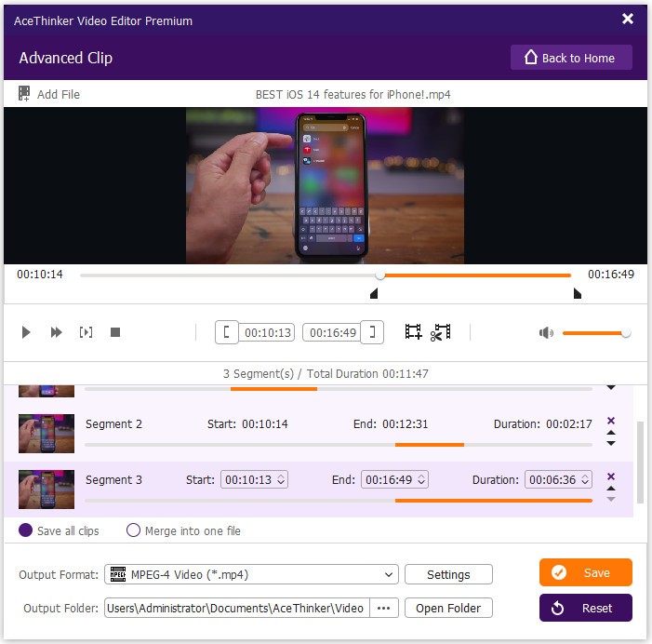The height and width of the screenshot is (644, 652).
Task: Move Segment 2 up
Action: point(611,433)
